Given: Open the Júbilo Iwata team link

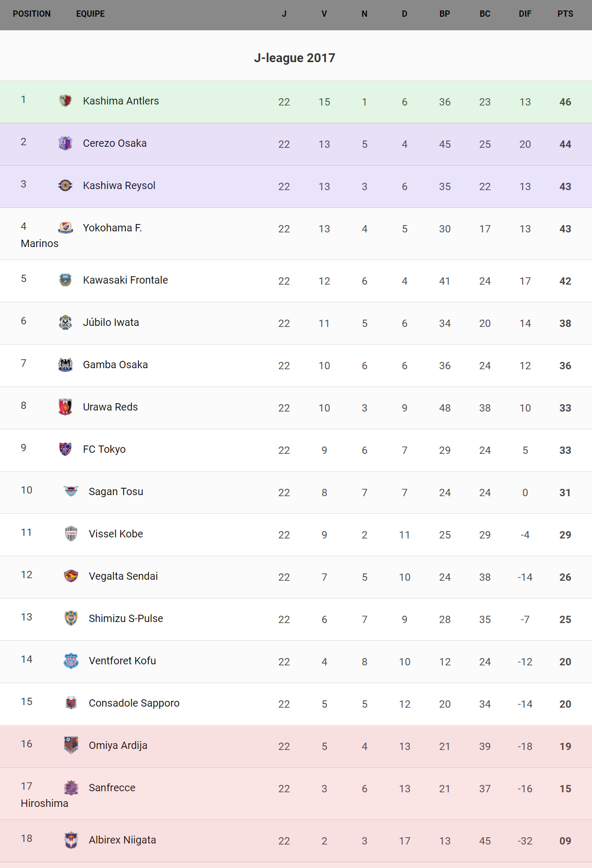Looking at the screenshot, I should tap(111, 322).
